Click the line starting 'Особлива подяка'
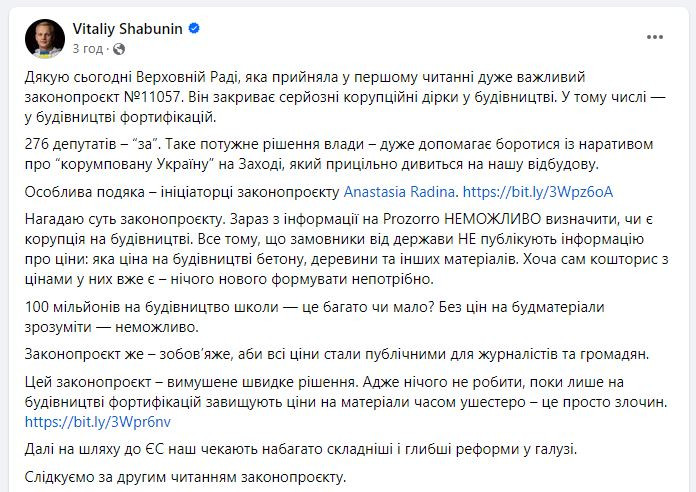Viewport: 696px width, 492px height. pyautogui.click(x=319, y=192)
